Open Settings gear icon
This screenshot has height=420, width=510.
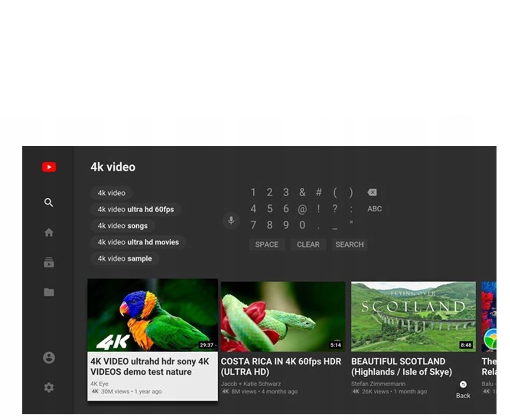point(49,387)
